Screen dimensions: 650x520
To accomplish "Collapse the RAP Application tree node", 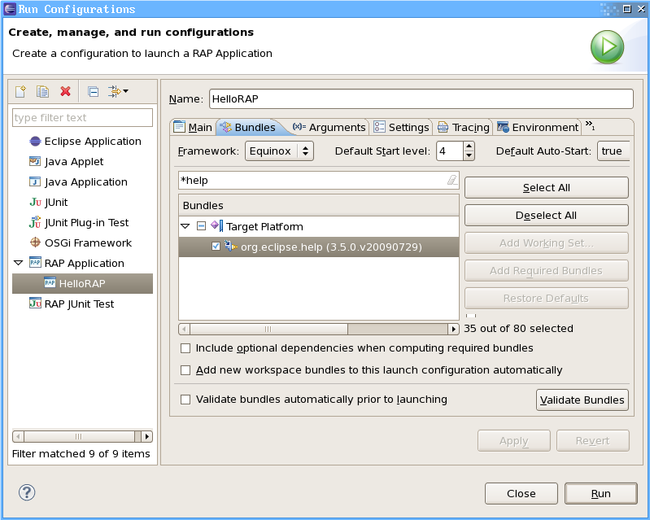I will pos(18,263).
